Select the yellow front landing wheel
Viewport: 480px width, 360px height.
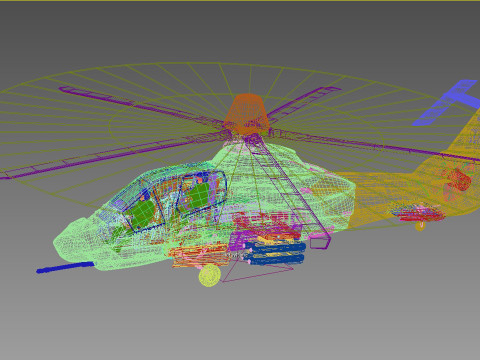[x=210, y=275]
